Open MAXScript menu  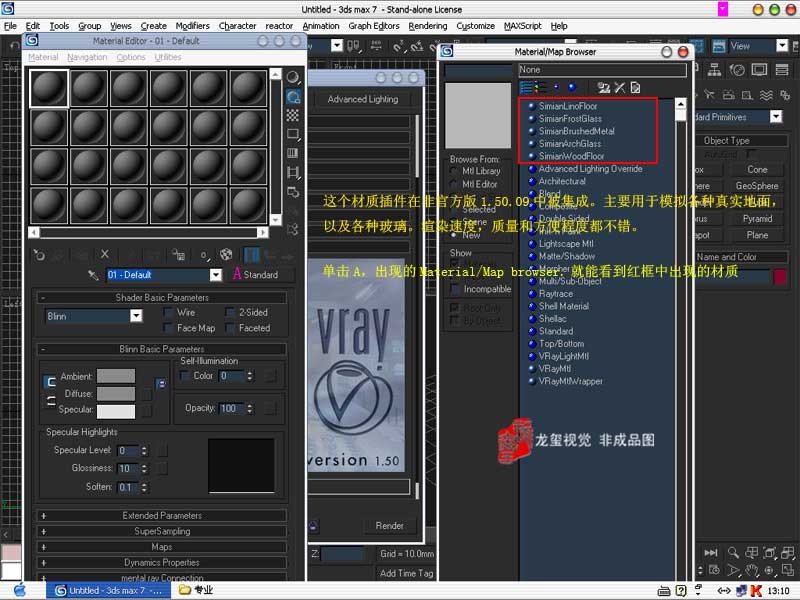pos(522,26)
